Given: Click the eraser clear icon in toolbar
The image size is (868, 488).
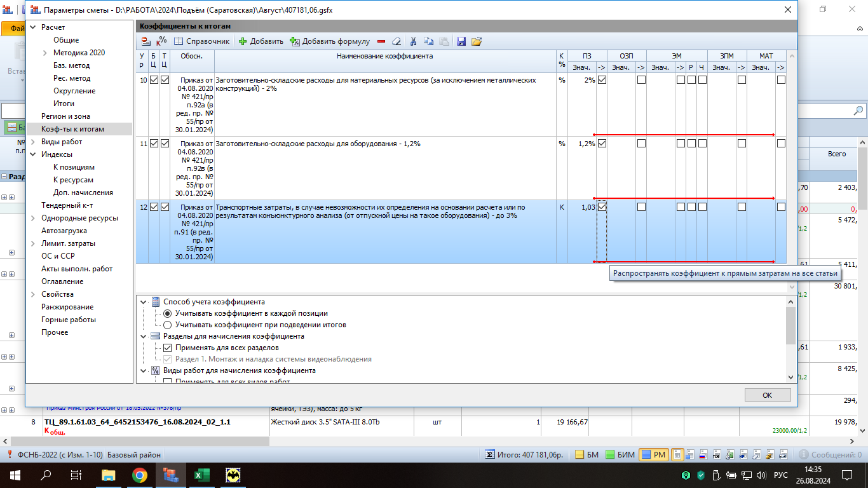Looking at the screenshot, I should point(397,41).
